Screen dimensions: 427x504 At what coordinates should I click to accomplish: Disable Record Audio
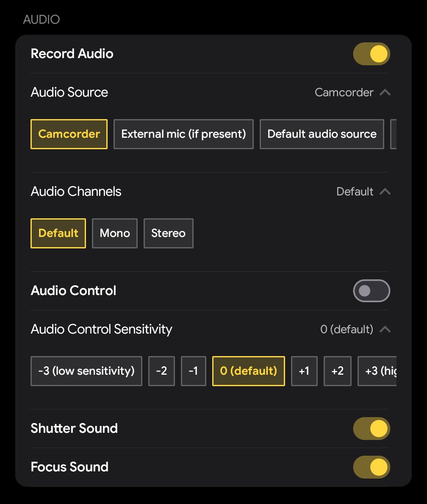tap(372, 54)
